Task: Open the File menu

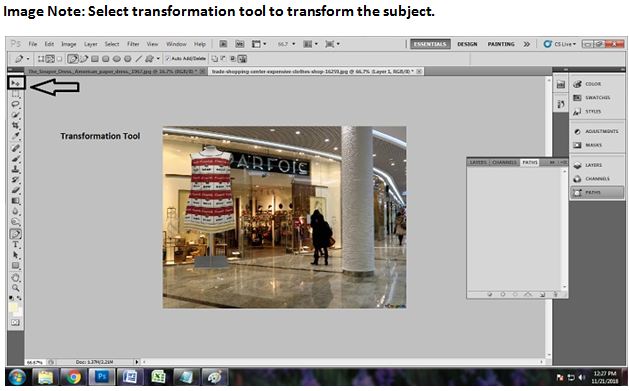Action: click(x=33, y=44)
